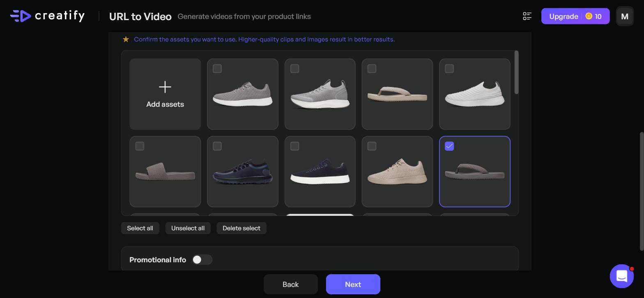Viewport: 644px width, 298px height.
Task: Select the tan lace-up sneaker thumbnail
Action: 397,172
